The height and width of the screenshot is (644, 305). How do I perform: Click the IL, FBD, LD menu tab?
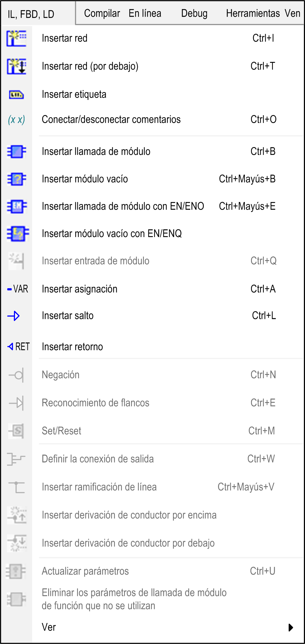point(31,14)
